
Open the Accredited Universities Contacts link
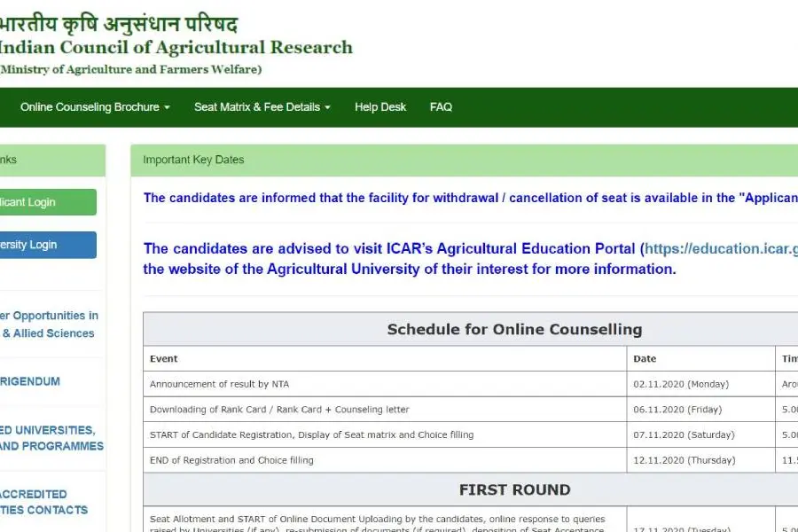coord(43,502)
